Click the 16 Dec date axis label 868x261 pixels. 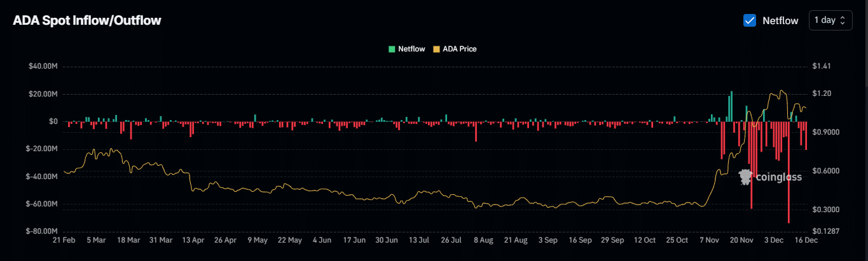pyautogui.click(x=806, y=241)
